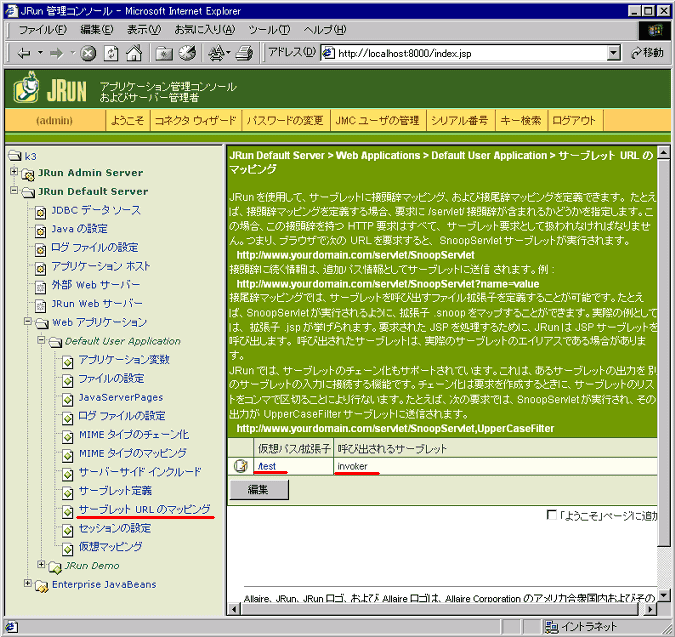
Task: Open the 表示(V) menu
Action: point(144,30)
